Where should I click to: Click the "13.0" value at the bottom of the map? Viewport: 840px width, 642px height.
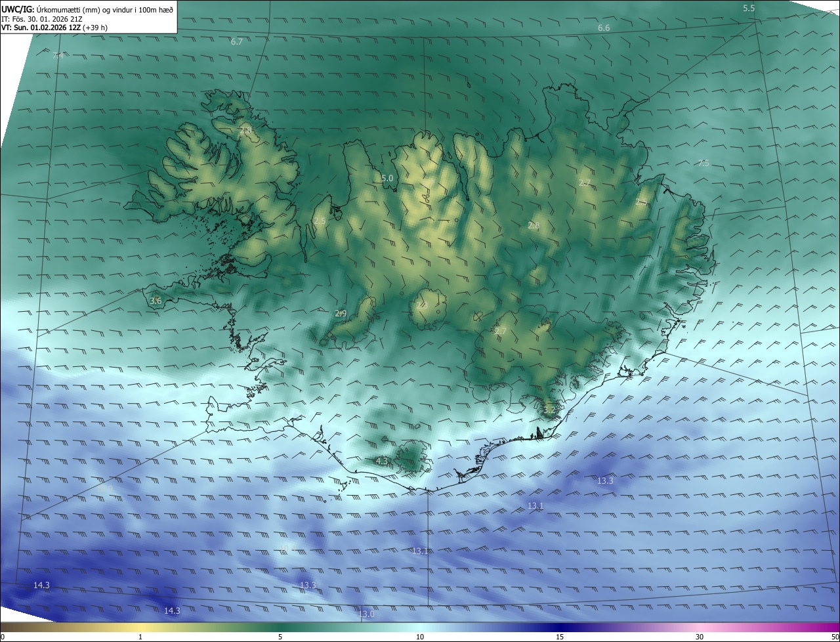[x=366, y=614]
